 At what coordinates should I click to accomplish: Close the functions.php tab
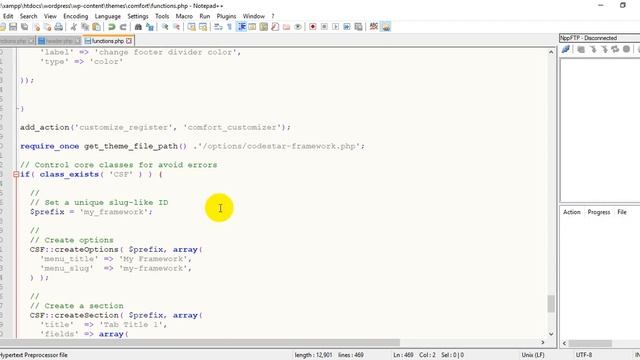[129, 41]
